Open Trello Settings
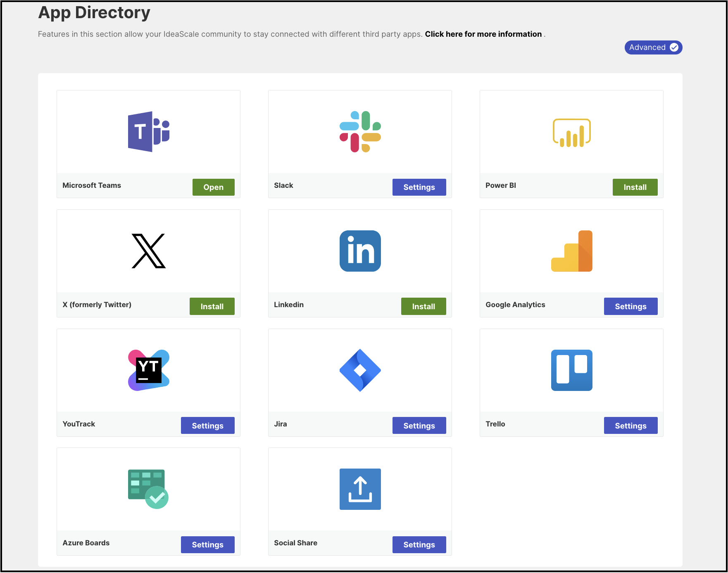This screenshot has width=728, height=573. [x=631, y=426]
